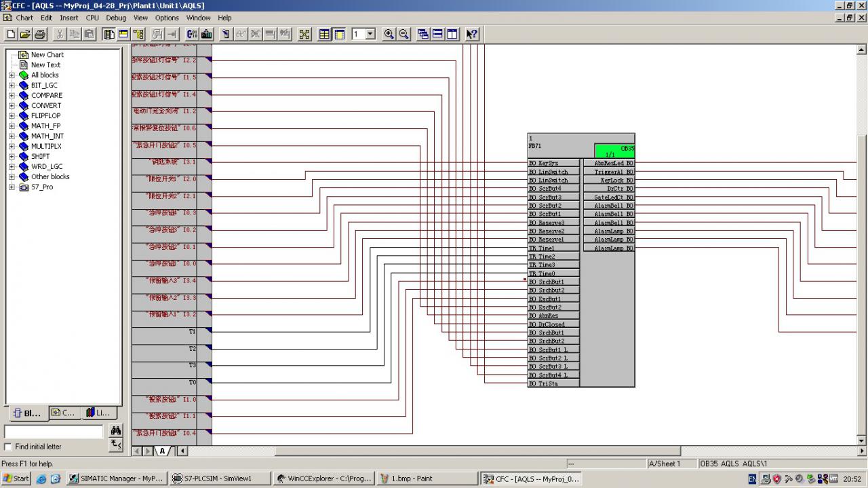The width and height of the screenshot is (868, 488).
Task: Click the vertical scrollbar down arrow
Action: [x=862, y=440]
